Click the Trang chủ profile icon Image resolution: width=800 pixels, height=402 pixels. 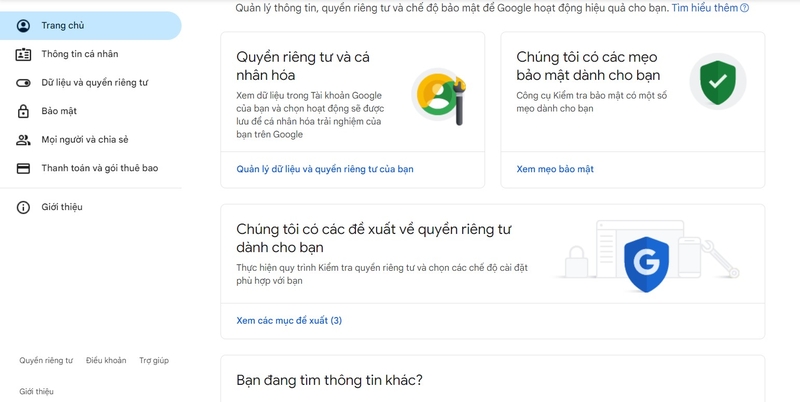[23, 26]
